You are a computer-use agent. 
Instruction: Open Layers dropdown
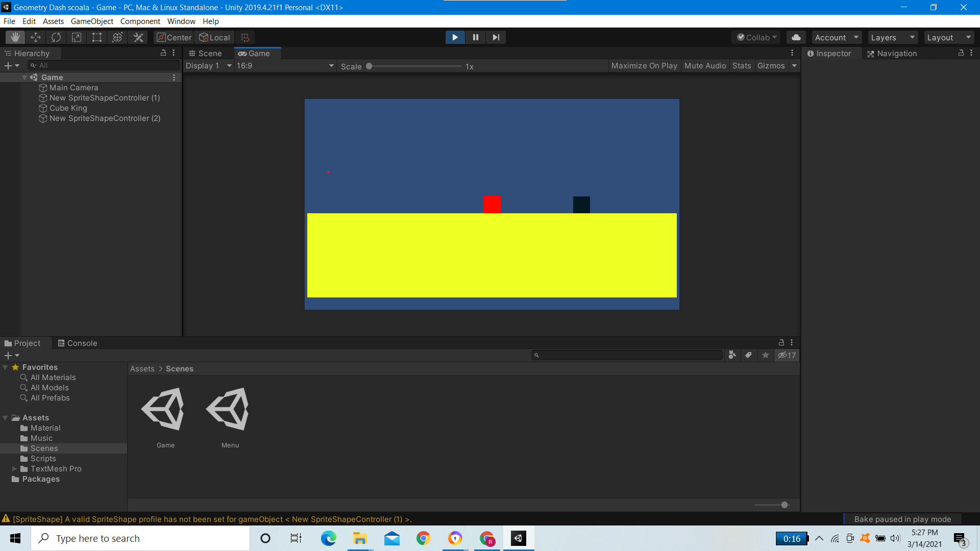pyautogui.click(x=893, y=37)
